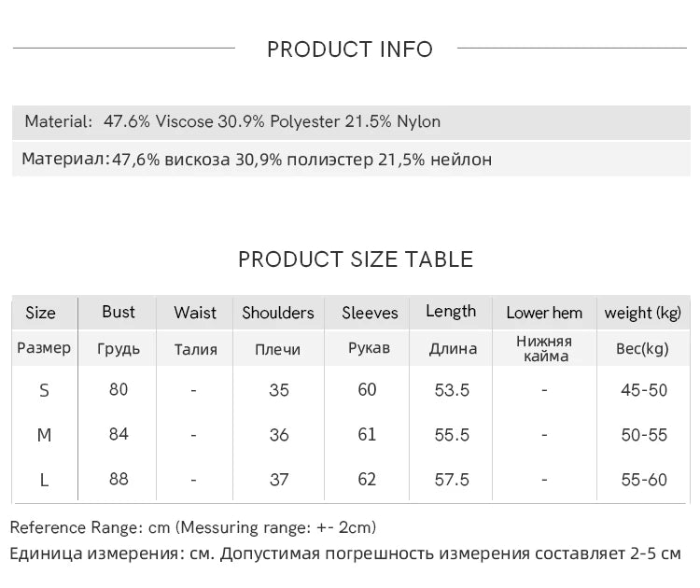Screen dimensions: 700x588
Task: Click the Shoulders column header
Action: click(278, 313)
